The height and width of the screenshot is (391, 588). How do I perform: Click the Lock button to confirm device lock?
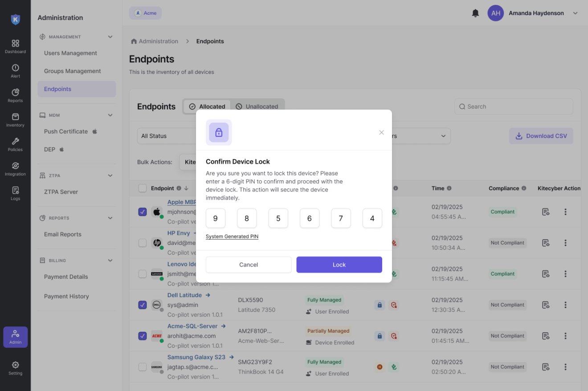339,265
